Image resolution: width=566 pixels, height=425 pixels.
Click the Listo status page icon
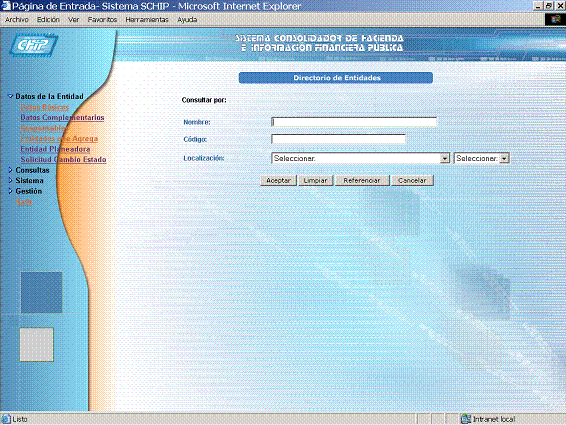click(6, 419)
